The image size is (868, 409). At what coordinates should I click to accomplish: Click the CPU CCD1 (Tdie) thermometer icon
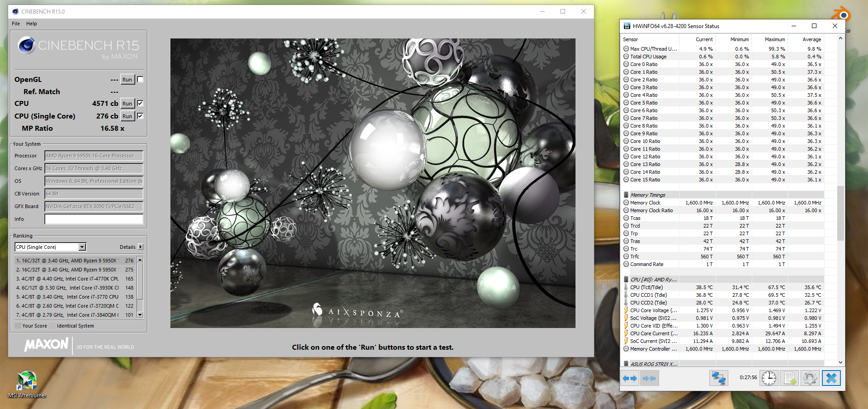pos(626,295)
